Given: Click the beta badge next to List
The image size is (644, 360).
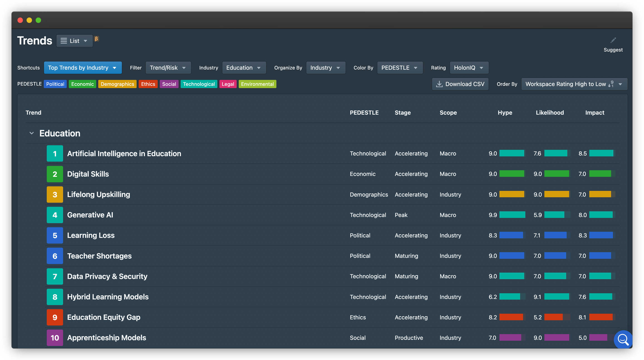Looking at the screenshot, I should point(96,39).
